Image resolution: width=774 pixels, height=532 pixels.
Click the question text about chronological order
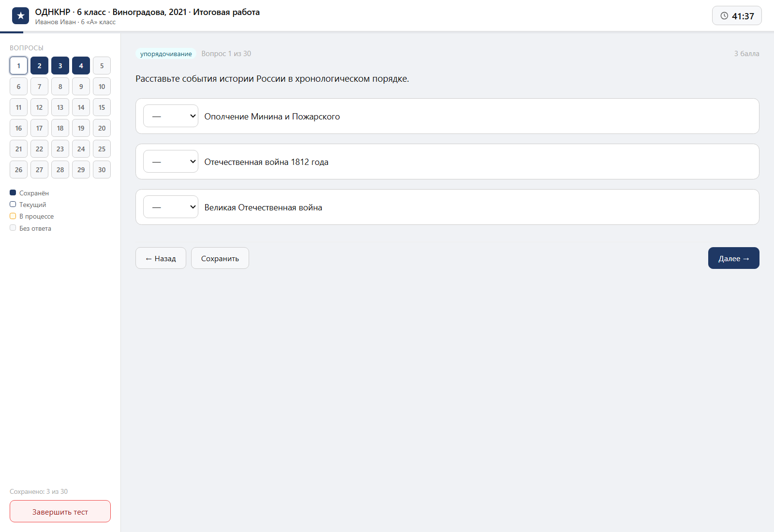tap(272, 79)
